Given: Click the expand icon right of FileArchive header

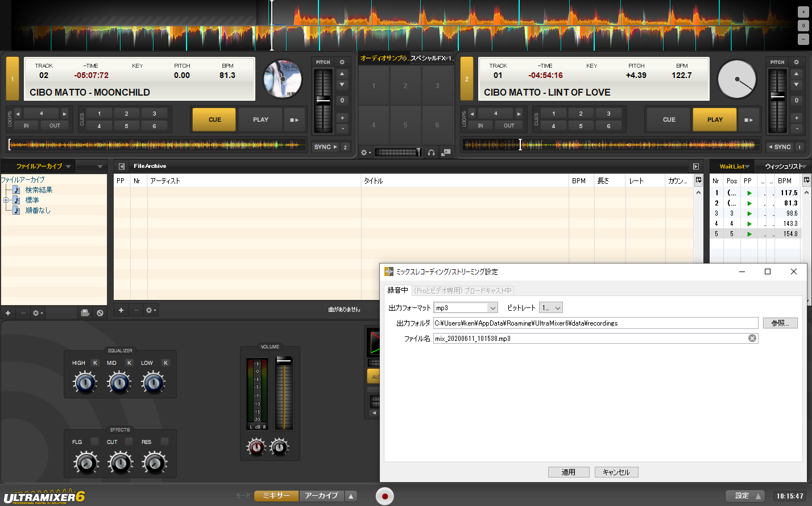Looking at the screenshot, I should point(695,166).
